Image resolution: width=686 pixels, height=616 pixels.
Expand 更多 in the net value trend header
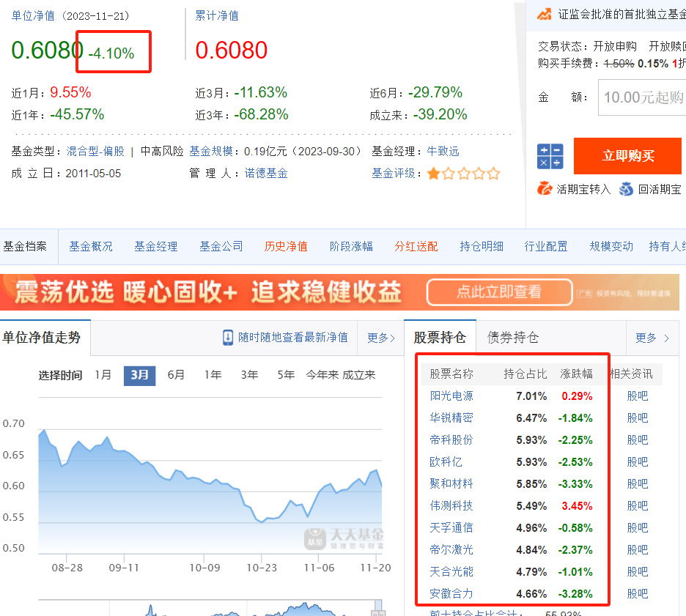click(380, 338)
